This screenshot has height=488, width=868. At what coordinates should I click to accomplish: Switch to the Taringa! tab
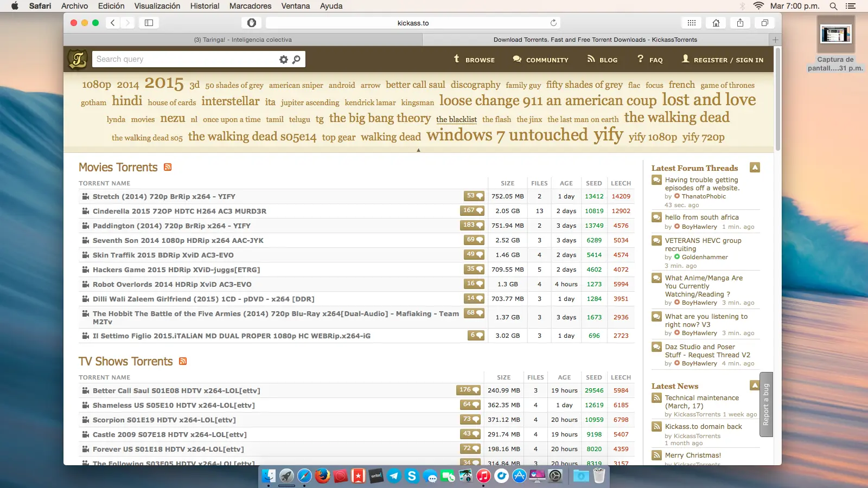(x=242, y=40)
